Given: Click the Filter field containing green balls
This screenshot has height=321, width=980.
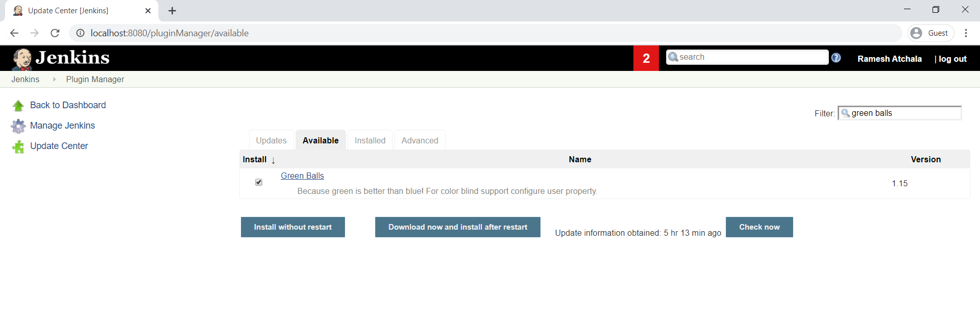Looking at the screenshot, I should (x=900, y=113).
